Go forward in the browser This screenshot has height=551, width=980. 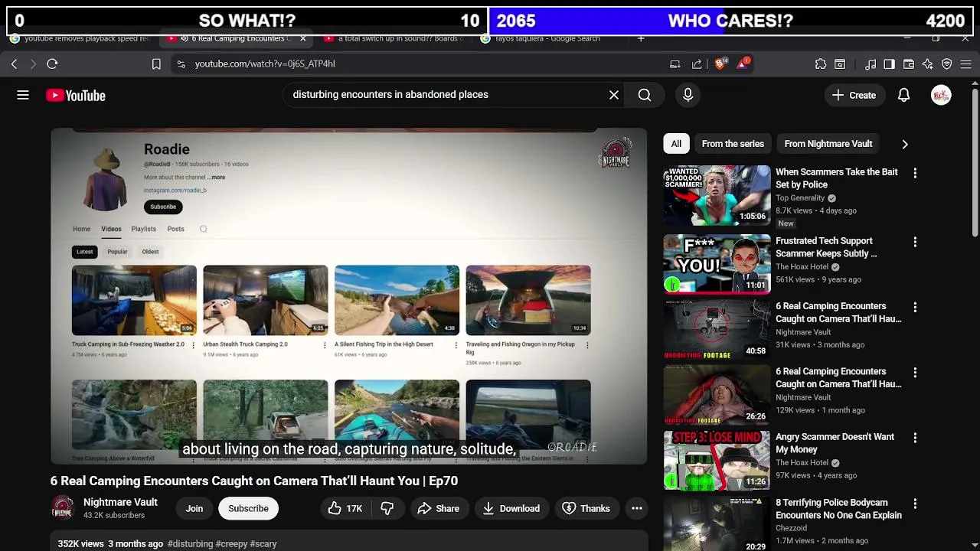pyautogui.click(x=33, y=64)
